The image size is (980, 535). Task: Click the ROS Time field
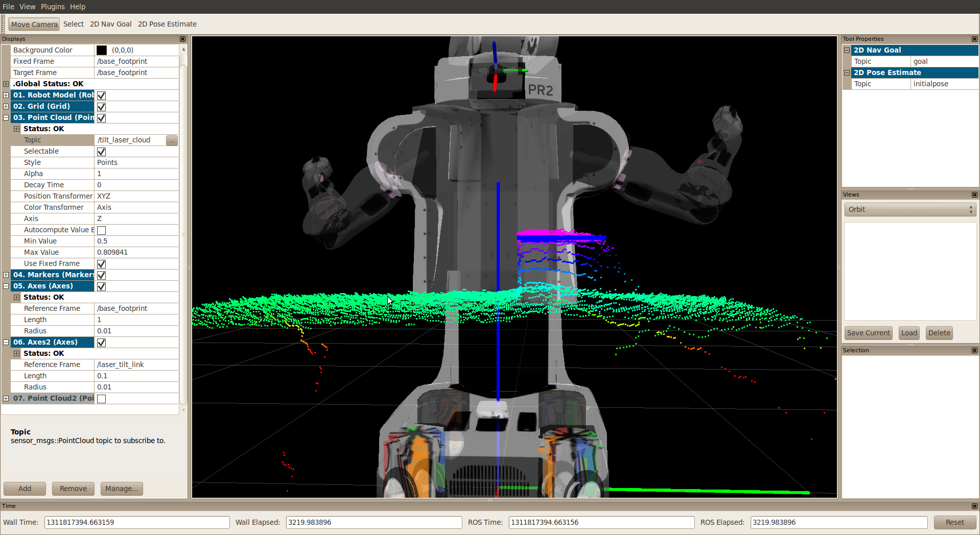coord(601,522)
